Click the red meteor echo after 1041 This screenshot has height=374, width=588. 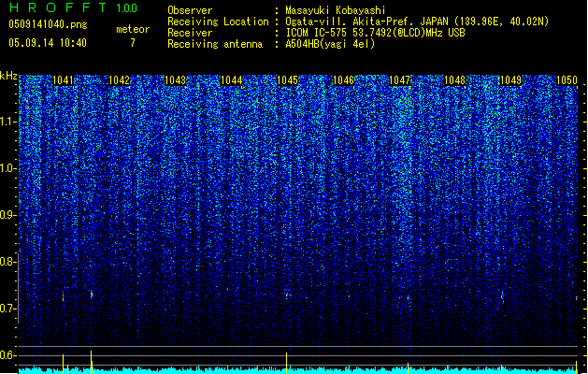click(x=92, y=295)
